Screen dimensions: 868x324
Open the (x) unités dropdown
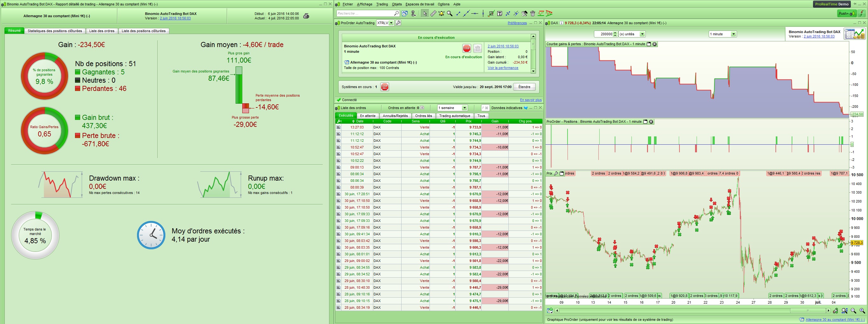(642, 34)
